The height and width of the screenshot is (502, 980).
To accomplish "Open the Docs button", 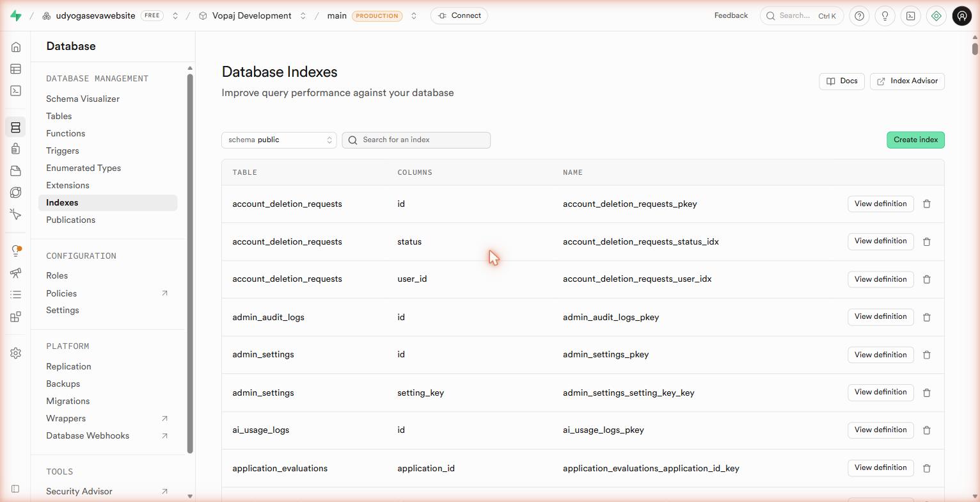I will tap(842, 81).
